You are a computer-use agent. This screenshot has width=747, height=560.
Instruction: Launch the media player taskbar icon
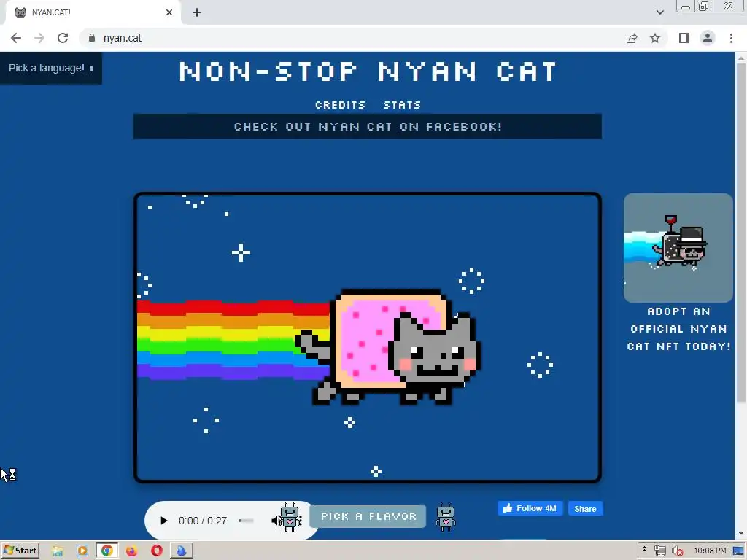(82, 551)
